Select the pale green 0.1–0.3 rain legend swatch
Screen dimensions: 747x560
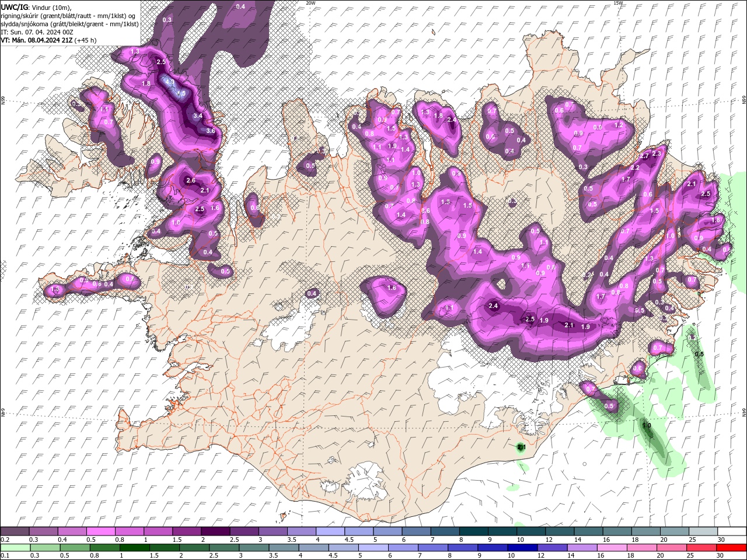pyautogui.click(x=15, y=548)
